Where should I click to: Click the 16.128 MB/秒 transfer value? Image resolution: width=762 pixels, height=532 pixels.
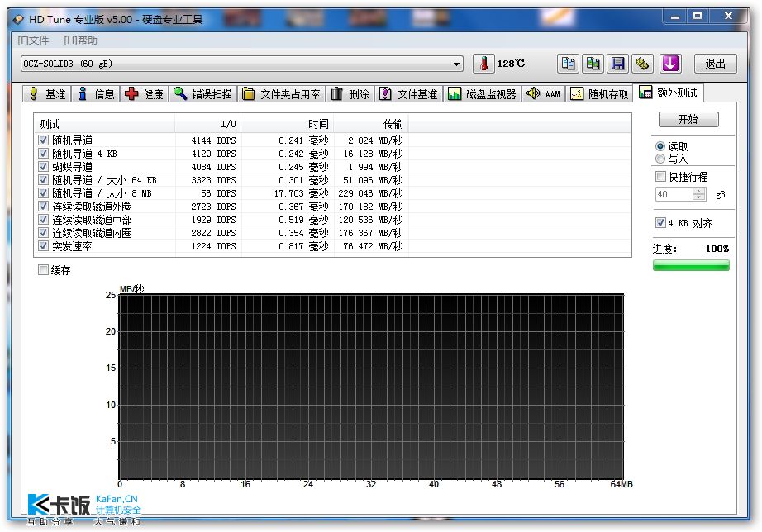coord(374,154)
